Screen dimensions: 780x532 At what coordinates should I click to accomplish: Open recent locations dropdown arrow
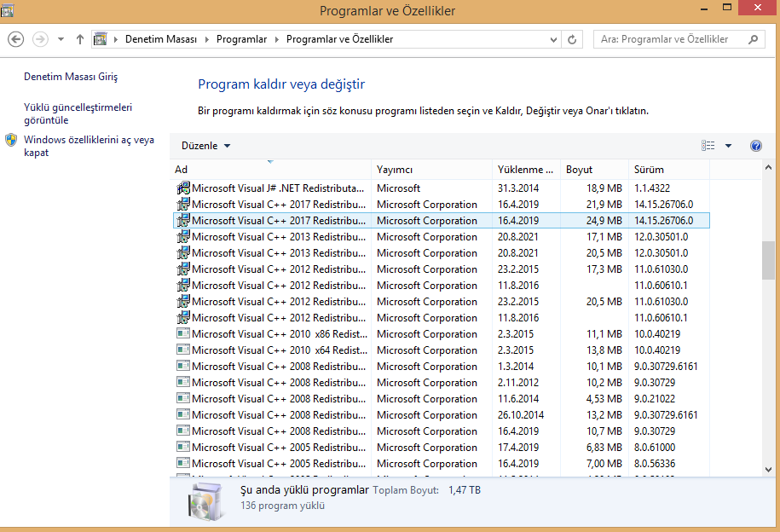(61, 39)
